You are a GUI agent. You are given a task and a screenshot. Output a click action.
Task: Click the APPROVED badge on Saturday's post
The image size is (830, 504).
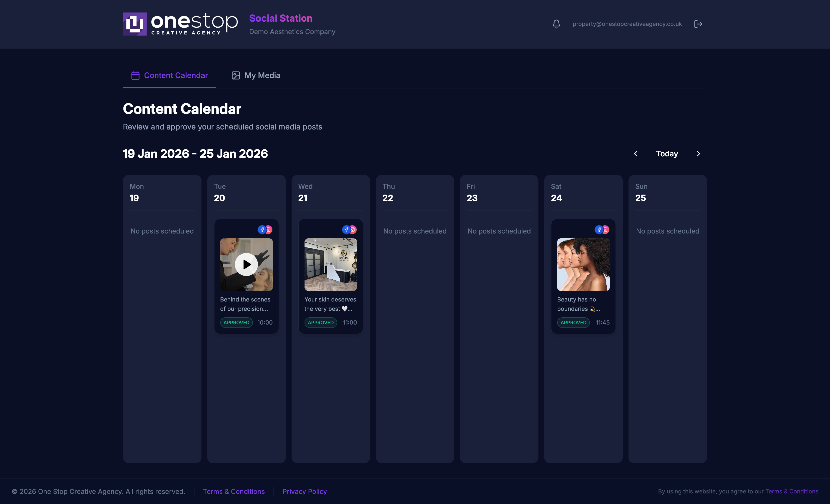[573, 322]
